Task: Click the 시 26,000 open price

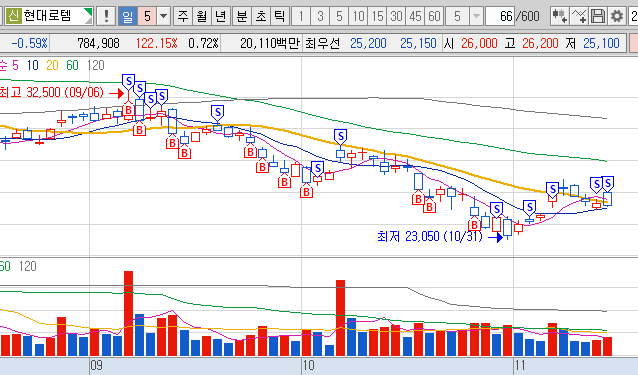Action: 470,43
